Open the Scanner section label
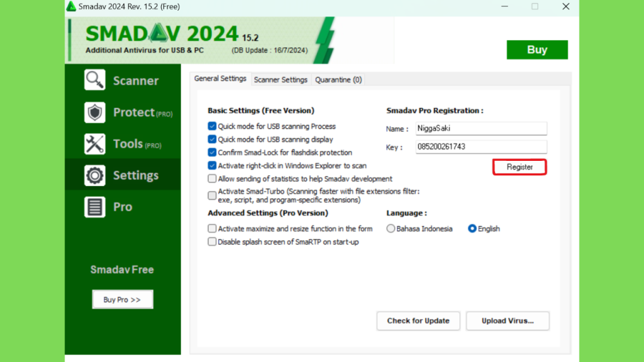644x362 pixels. (x=136, y=80)
